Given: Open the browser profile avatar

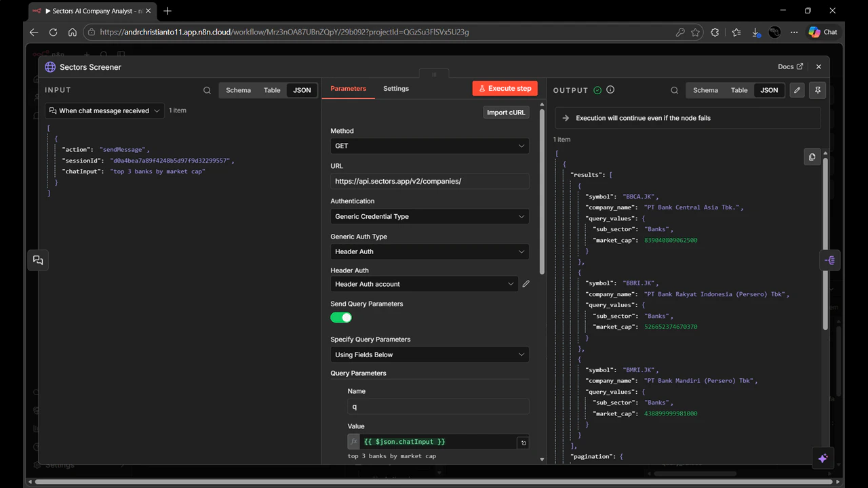Looking at the screenshot, I should click(774, 32).
